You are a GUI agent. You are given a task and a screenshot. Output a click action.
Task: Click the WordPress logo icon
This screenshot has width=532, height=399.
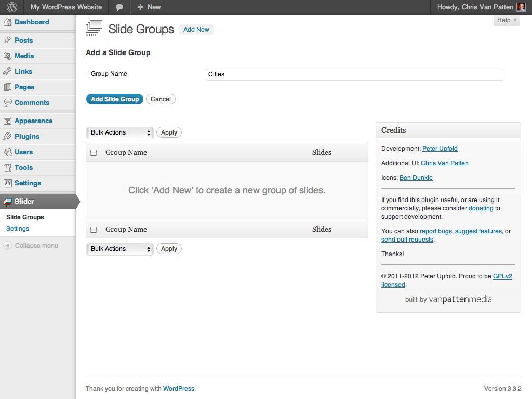(11, 7)
